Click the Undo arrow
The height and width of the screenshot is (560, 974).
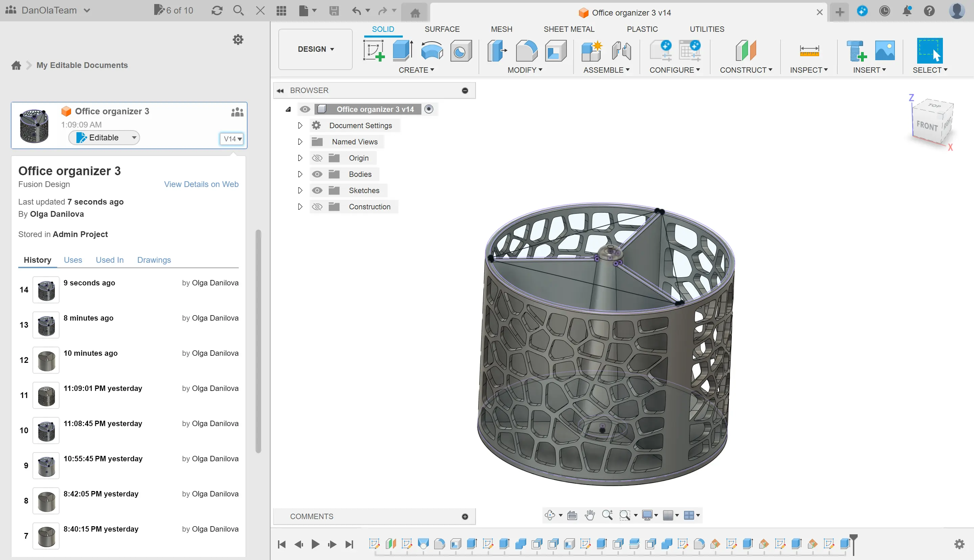click(356, 10)
